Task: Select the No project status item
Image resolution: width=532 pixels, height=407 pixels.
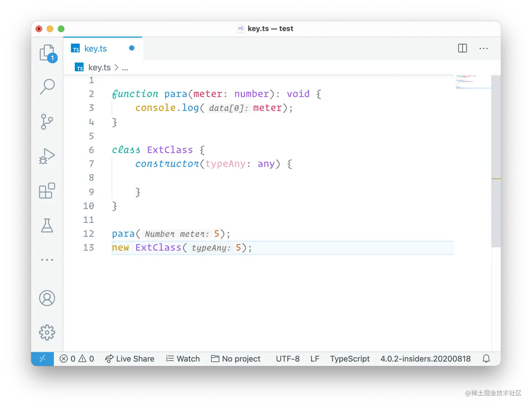Action: pyautogui.click(x=236, y=358)
